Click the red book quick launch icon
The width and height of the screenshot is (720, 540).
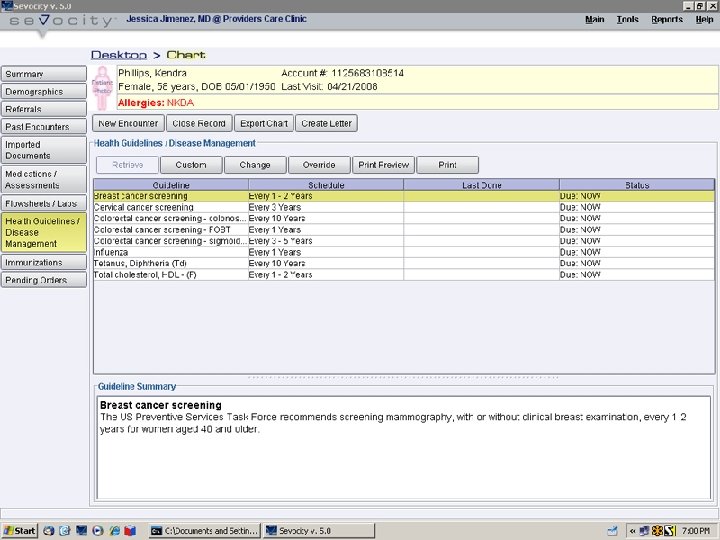[130, 530]
